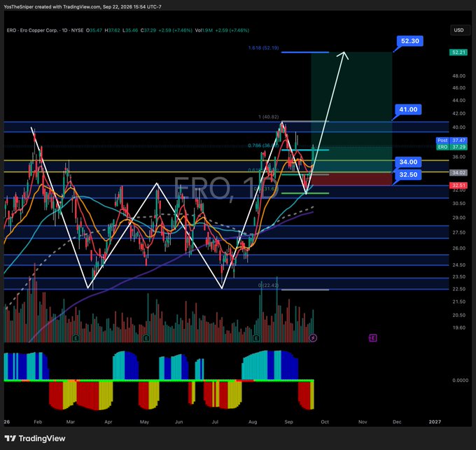Image resolution: width=476 pixels, height=450 pixels.
Task: Select the 34.00 price callout label
Action: pos(408,162)
